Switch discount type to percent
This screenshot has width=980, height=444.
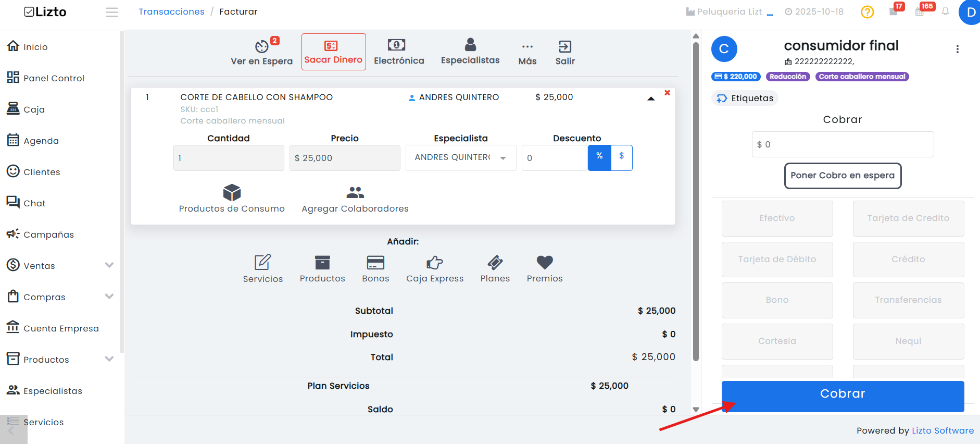point(599,157)
